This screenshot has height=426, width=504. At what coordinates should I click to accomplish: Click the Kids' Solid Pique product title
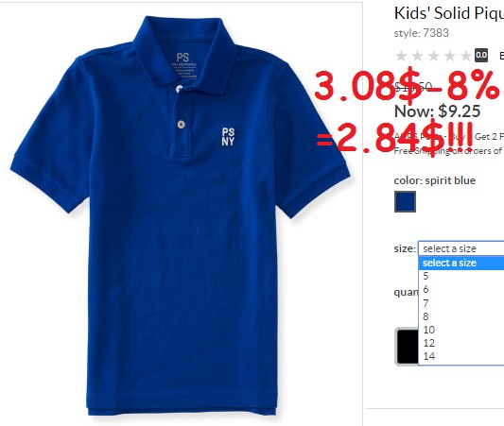tap(449, 13)
